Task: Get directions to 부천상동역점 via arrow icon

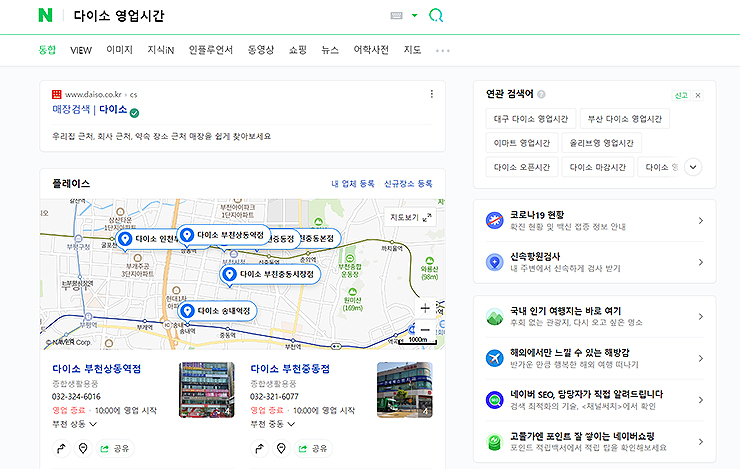Action: point(61,448)
